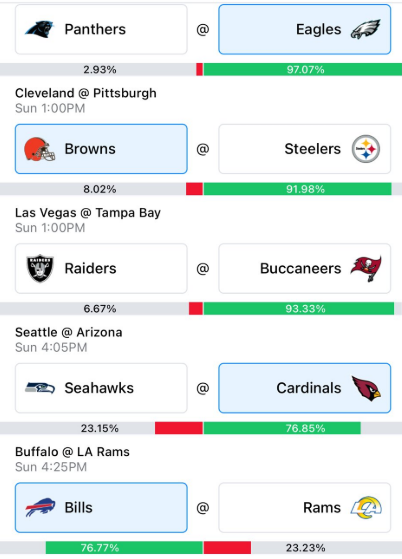Viewport: 402px width, 559px height.
Task: Click the Steelers team logo
Action: tap(366, 149)
